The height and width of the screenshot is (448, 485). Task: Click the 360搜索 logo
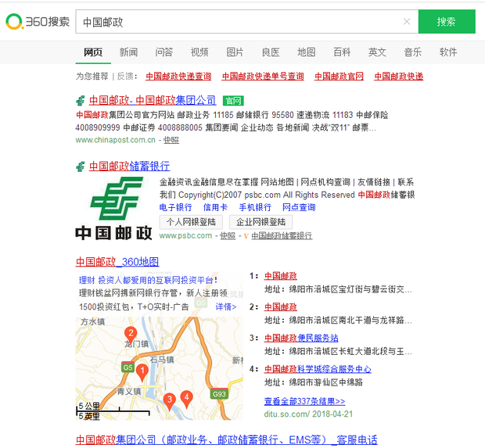tap(38, 22)
